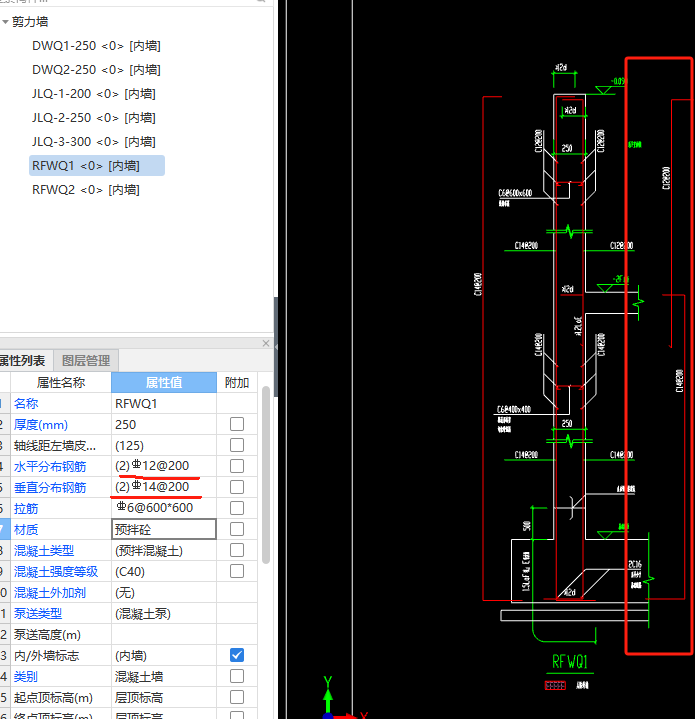Select RFWQ2 wall component
695x719 pixels.
(86, 189)
